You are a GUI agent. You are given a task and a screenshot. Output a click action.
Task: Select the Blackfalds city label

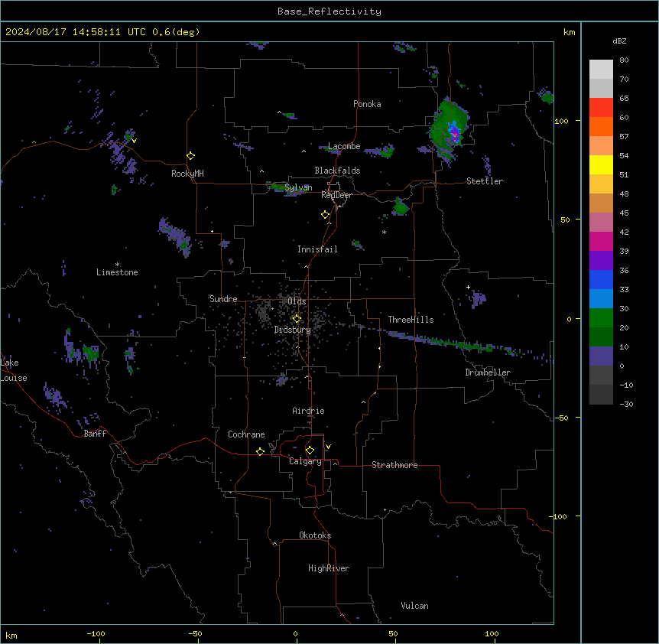point(337,171)
